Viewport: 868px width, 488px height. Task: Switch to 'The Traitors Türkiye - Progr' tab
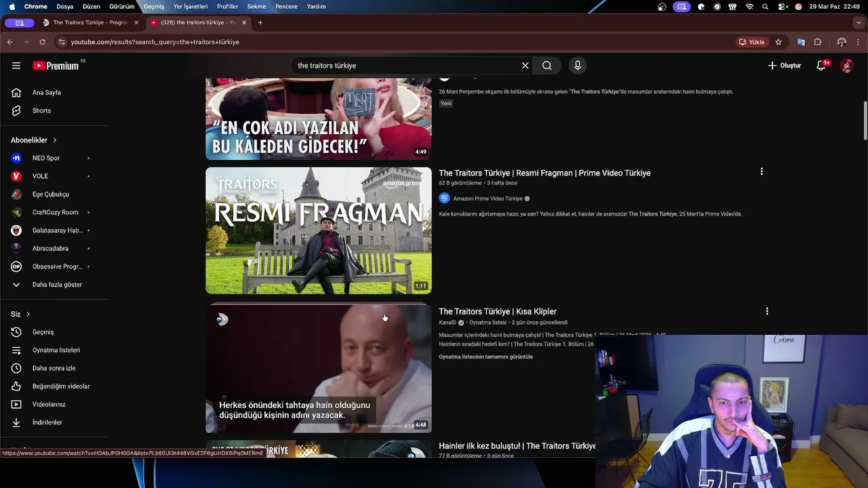click(x=90, y=22)
